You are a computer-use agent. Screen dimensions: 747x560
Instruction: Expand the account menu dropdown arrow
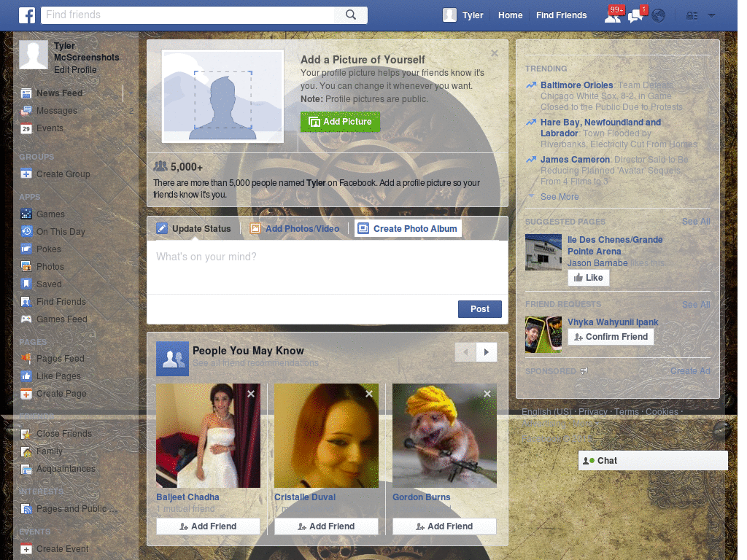coord(712,16)
